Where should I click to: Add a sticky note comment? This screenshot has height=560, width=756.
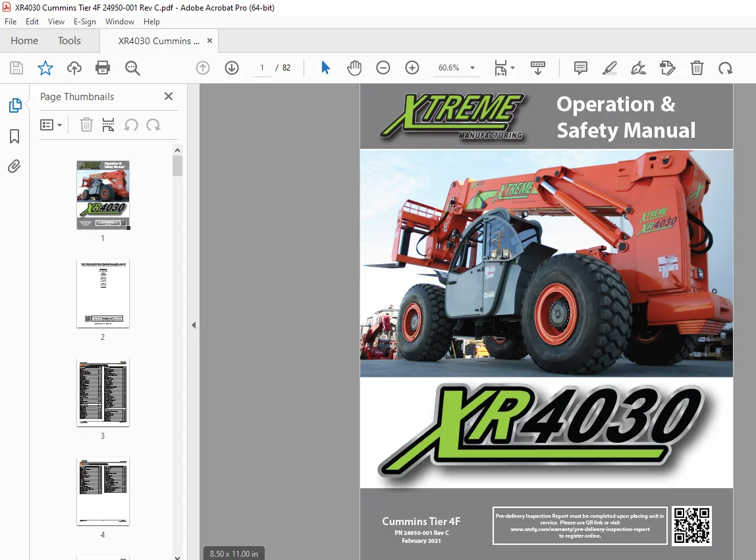point(581,68)
